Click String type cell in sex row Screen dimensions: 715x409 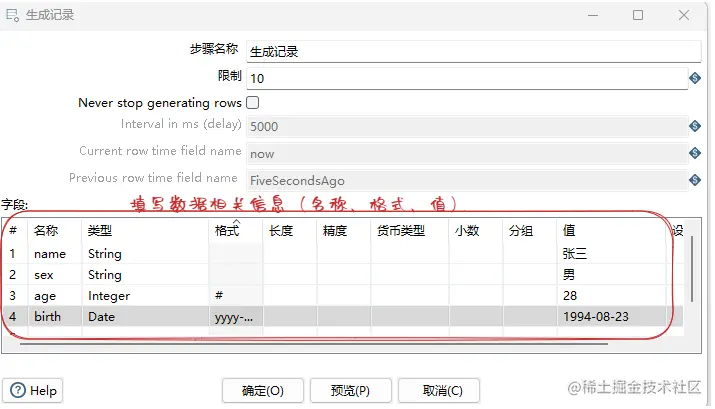(145, 274)
